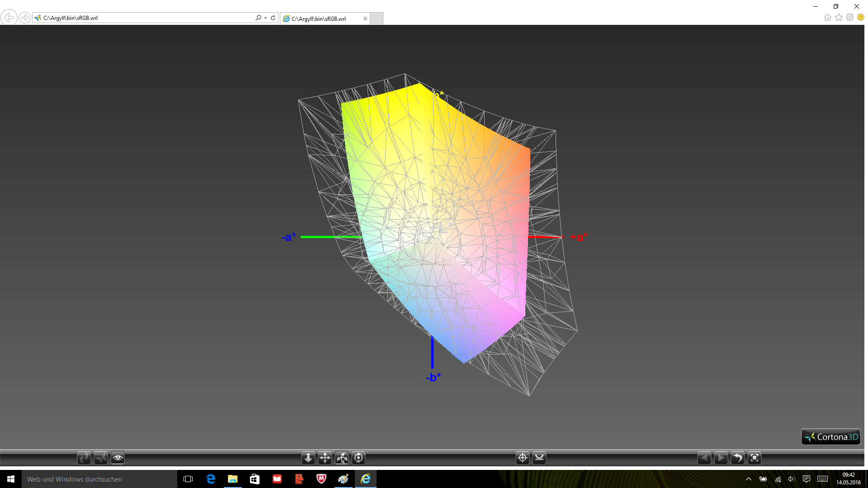868x488 pixels.
Task: Show hidden system tray icons chevron
Action: 749,479
